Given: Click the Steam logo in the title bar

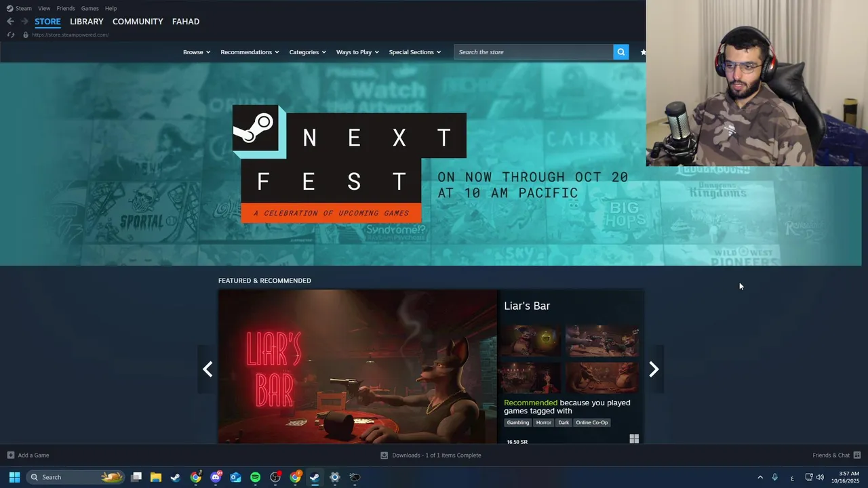Looking at the screenshot, I should (9, 8).
